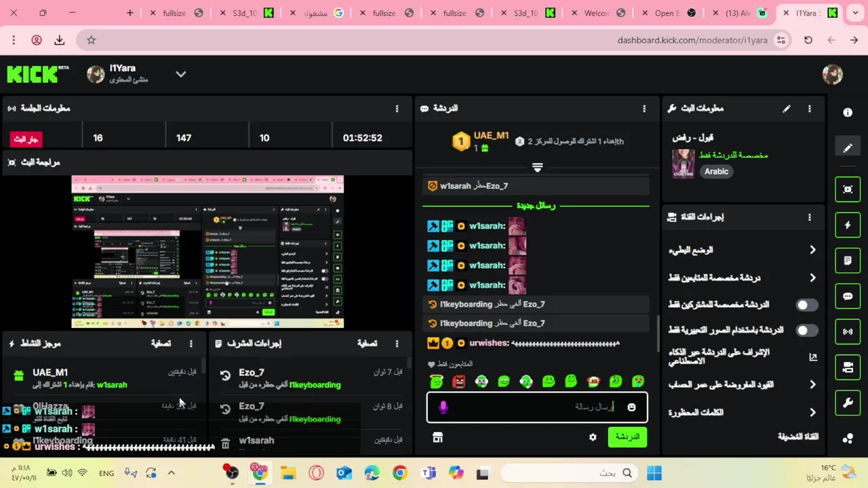The image size is (868, 488).
Task: Click the live status badge
Action: click(x=26, y=139)
